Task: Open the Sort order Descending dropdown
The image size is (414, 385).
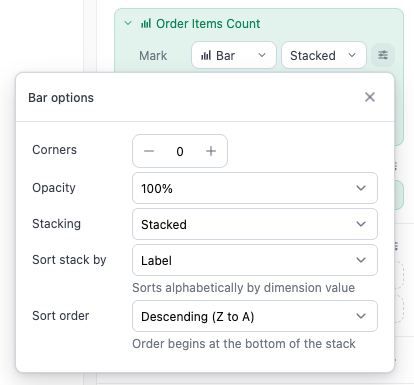Action: click(255, 316)
